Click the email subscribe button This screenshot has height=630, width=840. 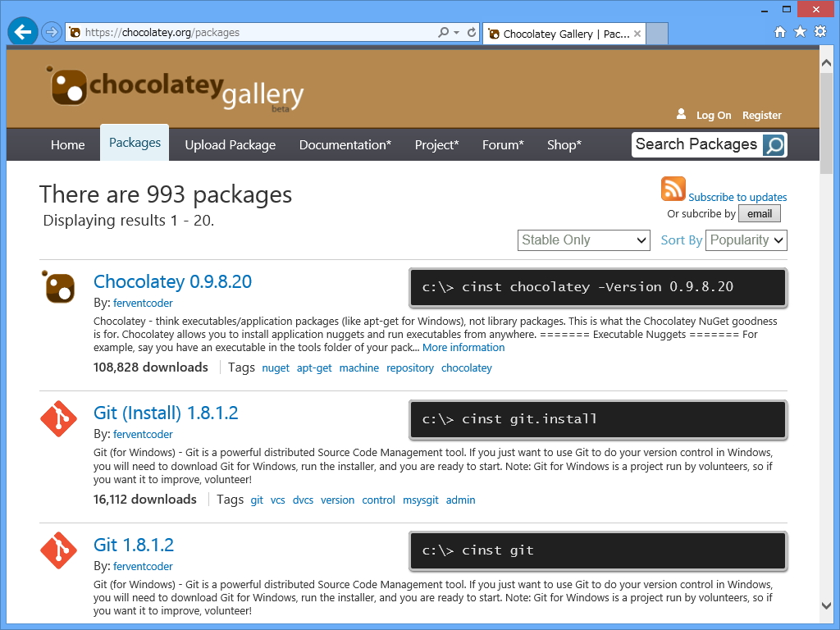coord(760,214)
